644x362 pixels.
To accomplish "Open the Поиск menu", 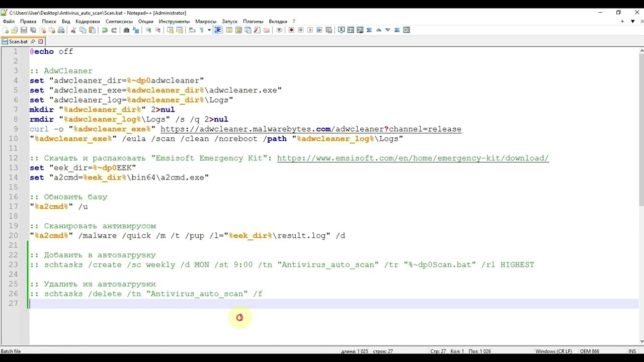I will (49, 22).
